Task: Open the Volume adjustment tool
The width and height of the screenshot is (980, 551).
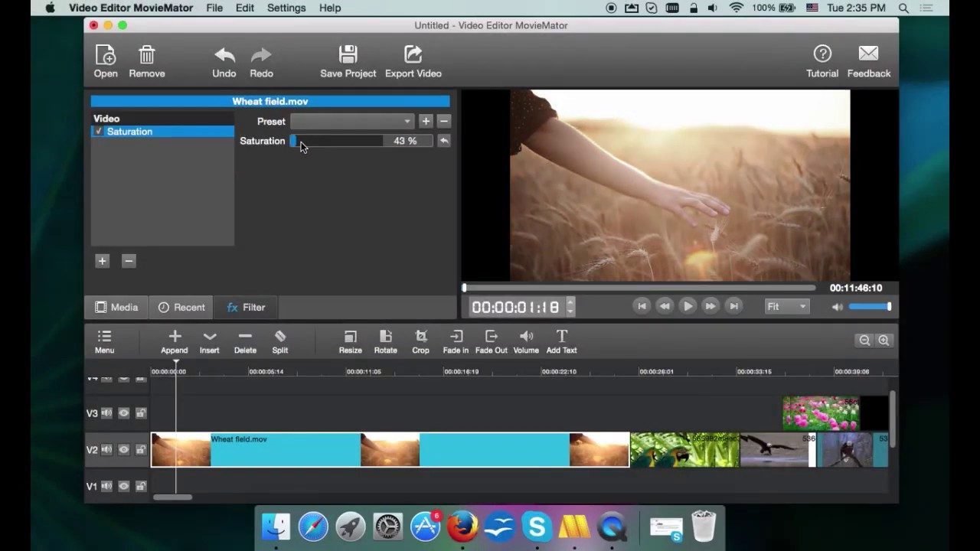Action: click(526, 341)
